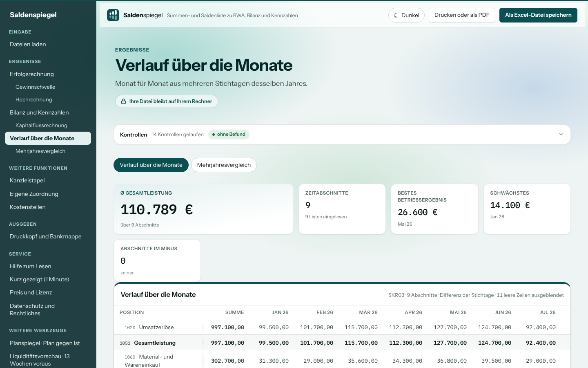The height and width of the screenshot is (368, 588).
Task: Click Gesamtleistung Mai 26 cell 127.700,00
Action: [450, 343]
